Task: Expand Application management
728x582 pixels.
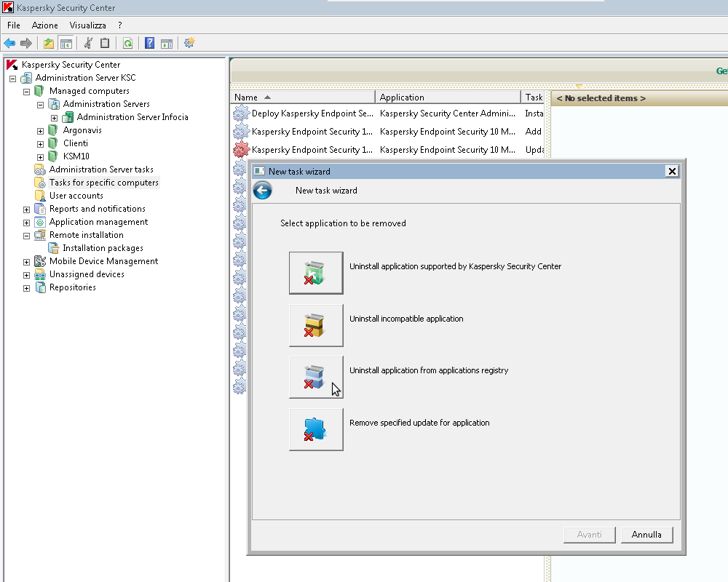Action: (x=26, y=223)
